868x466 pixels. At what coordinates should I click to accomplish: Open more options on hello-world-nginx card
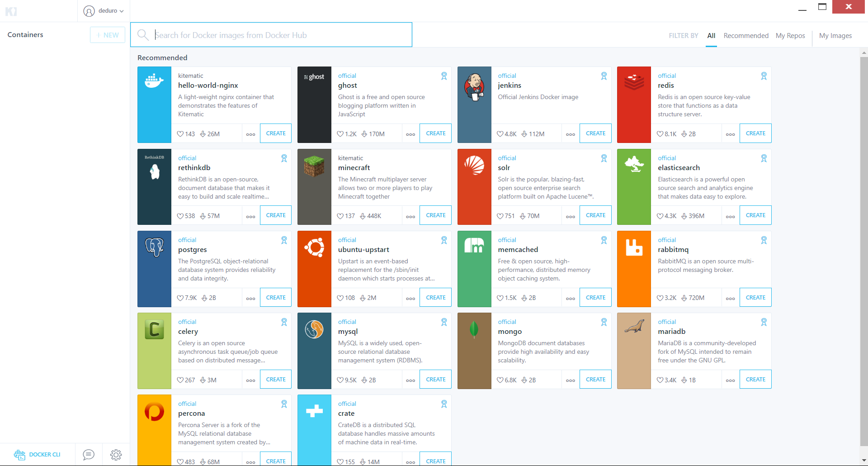pos(250,134)
